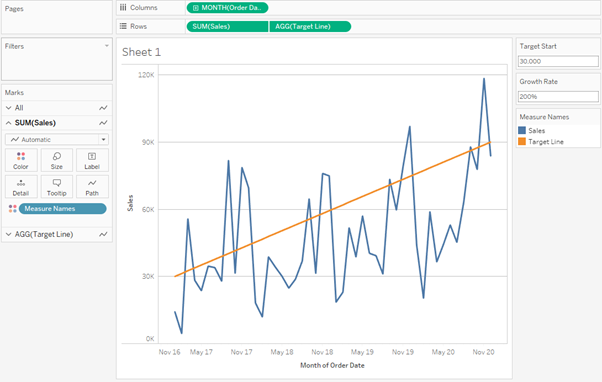The height and width of the screenshot is (382, 602).
Task: Open the Automatic mark type dropdown
Action: pos(103,139)
